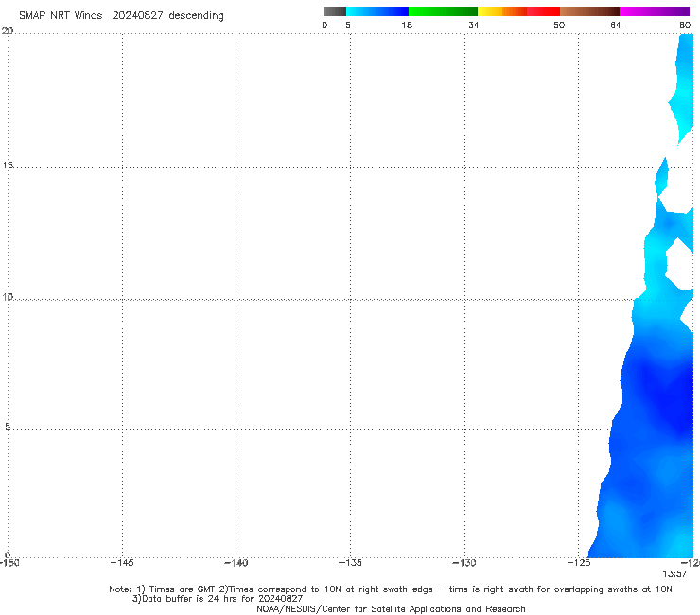Pick the brown segment of the color bar
This screenshot has height=615, width=700.
tap(589, 11)
